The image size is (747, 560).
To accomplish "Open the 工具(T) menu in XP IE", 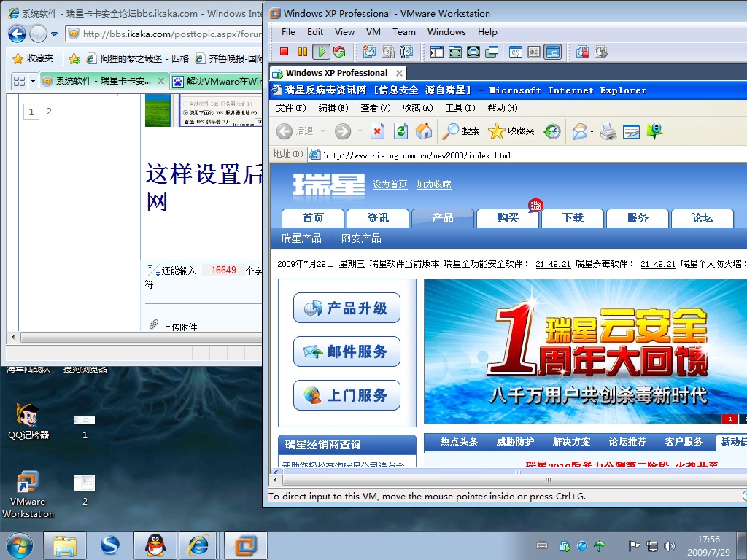I will coord(460,108).
